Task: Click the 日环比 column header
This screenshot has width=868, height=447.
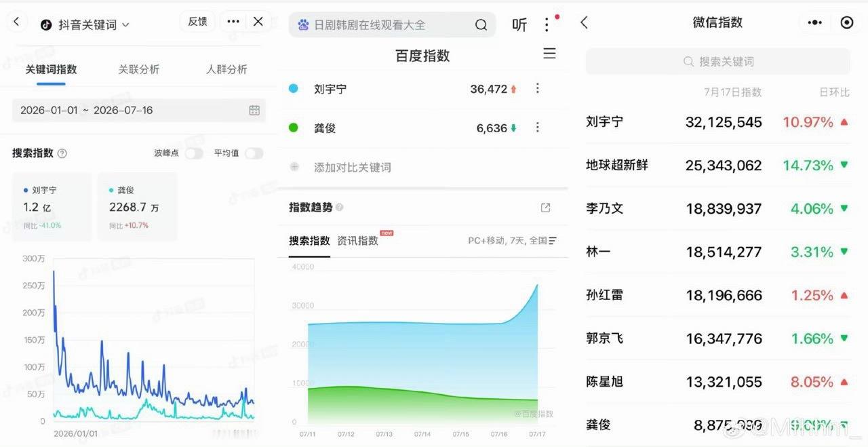Action: pyautogui.click(x=834, y=92)
